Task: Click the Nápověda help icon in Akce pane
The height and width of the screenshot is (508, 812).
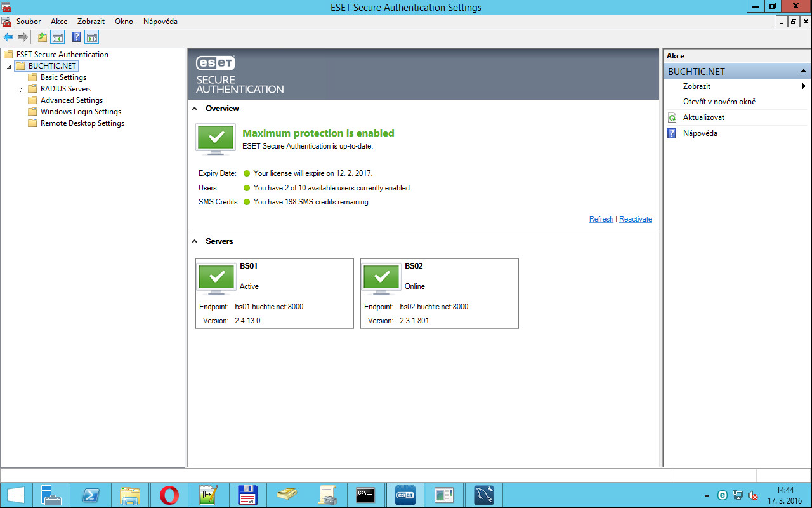Action: pos(672,133)
